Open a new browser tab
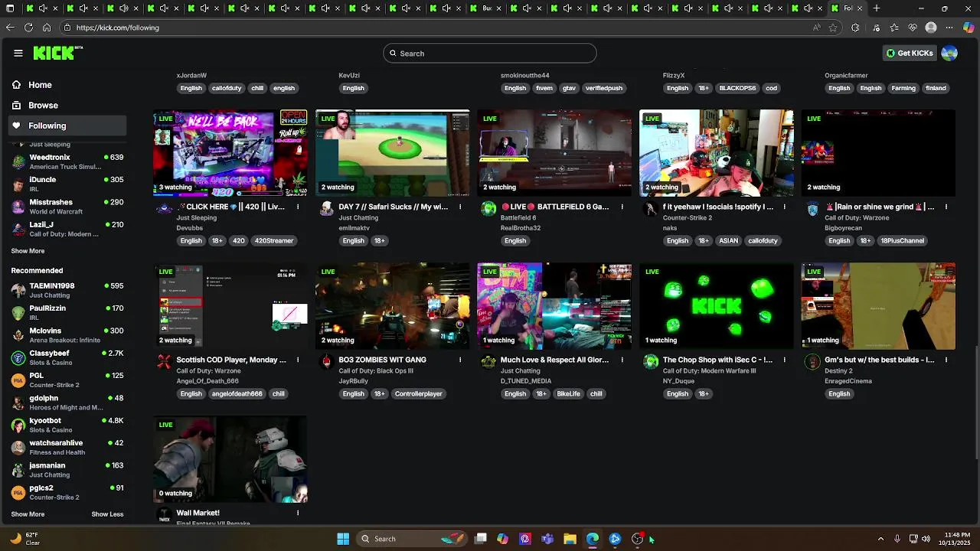 coord(877,8)
